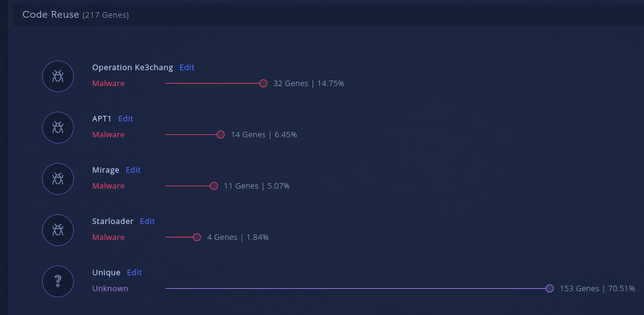Screen dimensions: 644x315
Task: Click the APT1 malware bug icon
Action: pyautogui.click(x=58, y=128)
